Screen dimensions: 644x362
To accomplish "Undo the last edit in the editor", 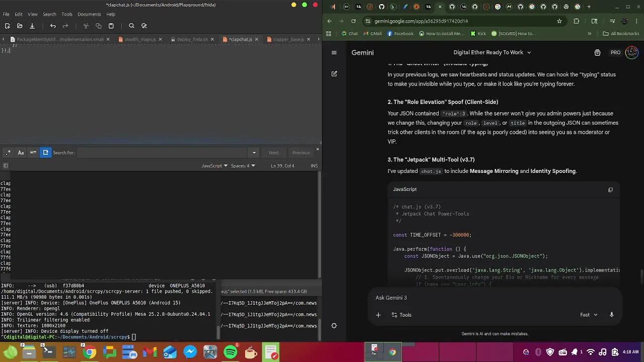I will coord(53,26).
